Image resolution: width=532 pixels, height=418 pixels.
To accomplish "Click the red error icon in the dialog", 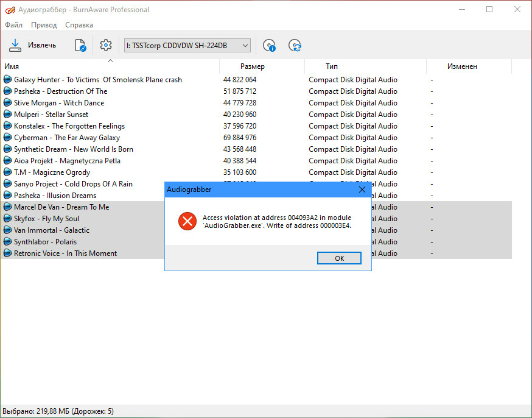I will (x=187, y=221).
